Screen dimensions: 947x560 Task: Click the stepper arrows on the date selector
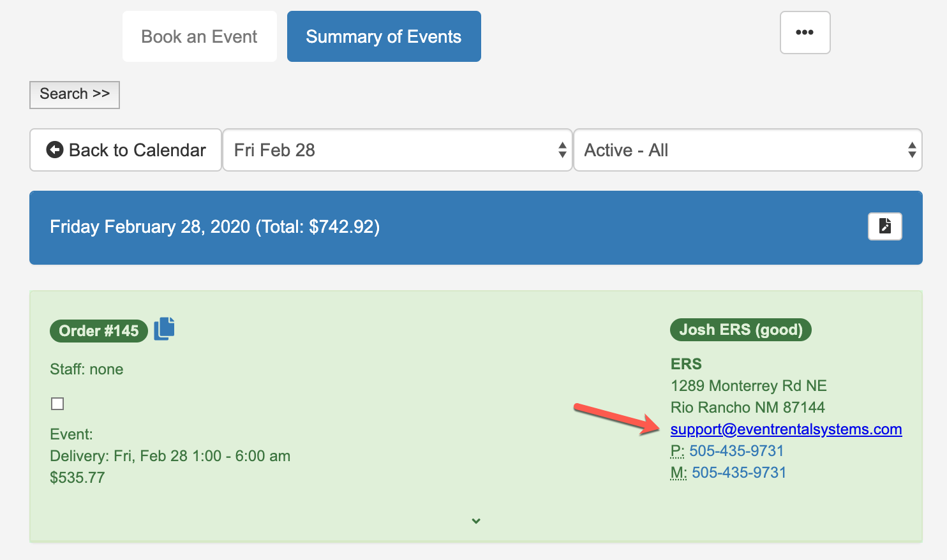coord(562,150)
